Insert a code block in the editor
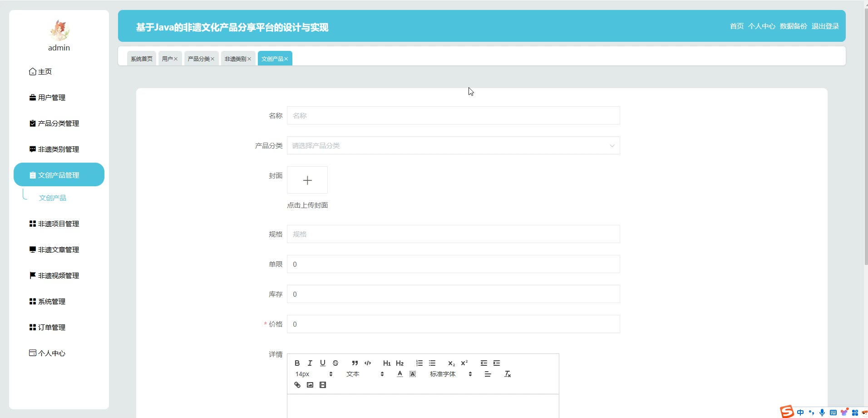 click(368, 363)
